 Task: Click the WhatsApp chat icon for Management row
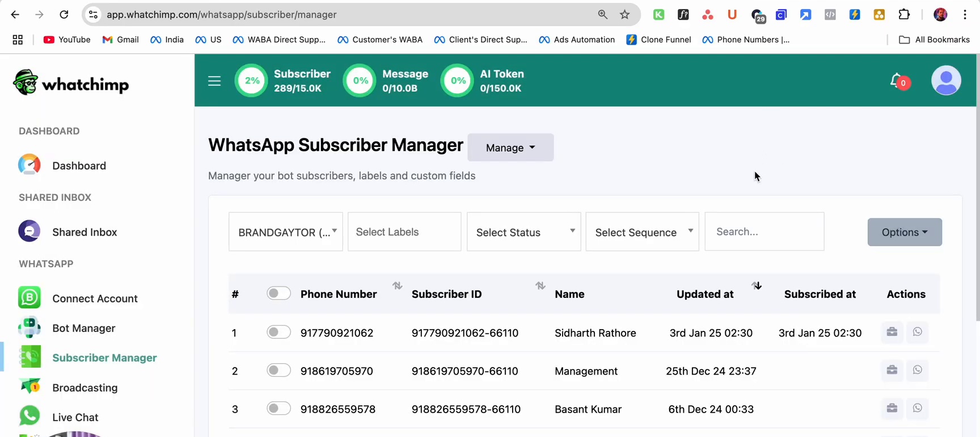[x=917, y=370]
